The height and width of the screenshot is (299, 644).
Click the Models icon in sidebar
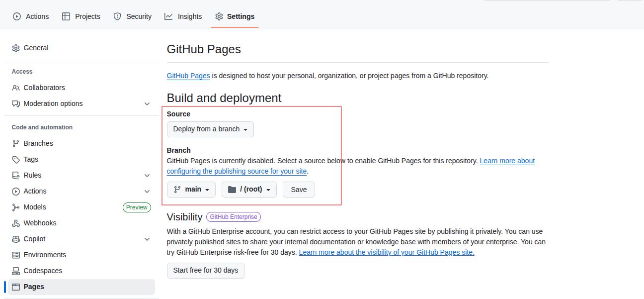point(16,207)
